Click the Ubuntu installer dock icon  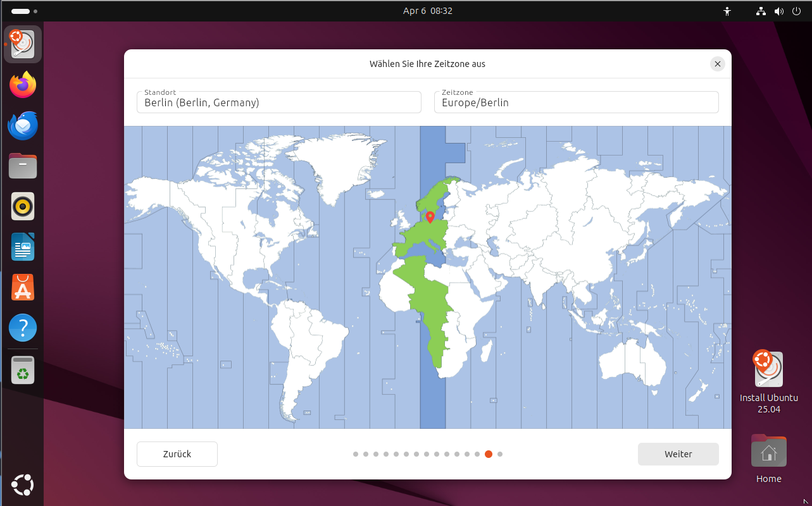[23, 44]
